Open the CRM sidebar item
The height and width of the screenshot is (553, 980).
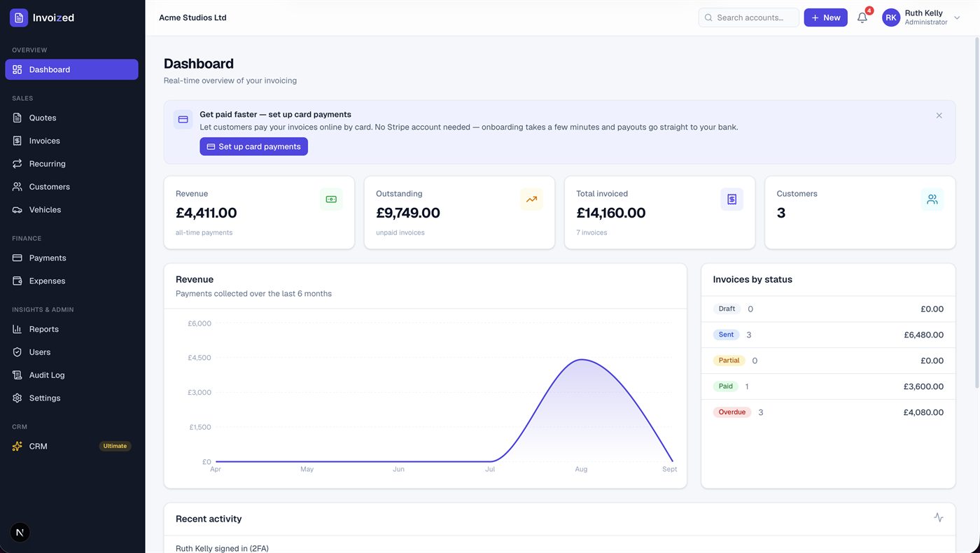[71, 446]
